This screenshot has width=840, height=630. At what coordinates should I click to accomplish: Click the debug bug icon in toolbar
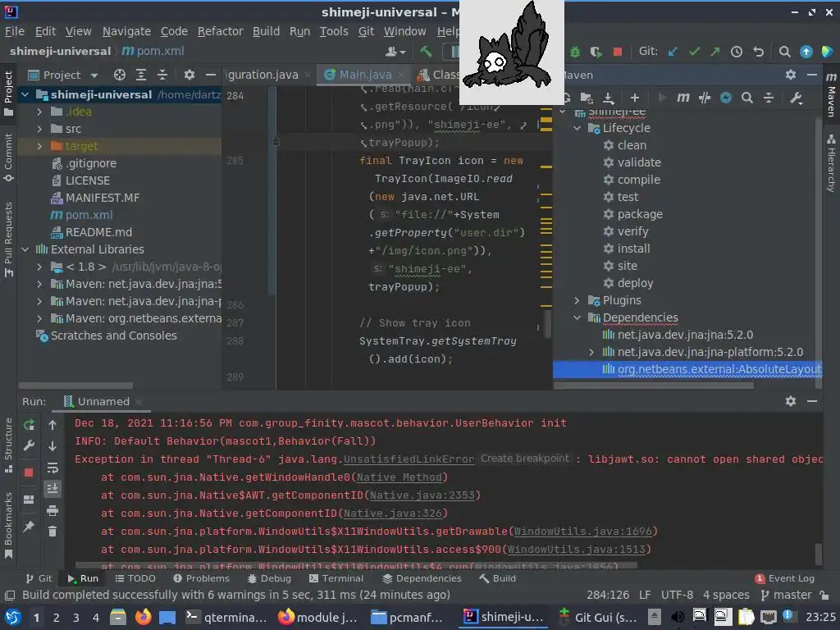click(x=575, y=52)
